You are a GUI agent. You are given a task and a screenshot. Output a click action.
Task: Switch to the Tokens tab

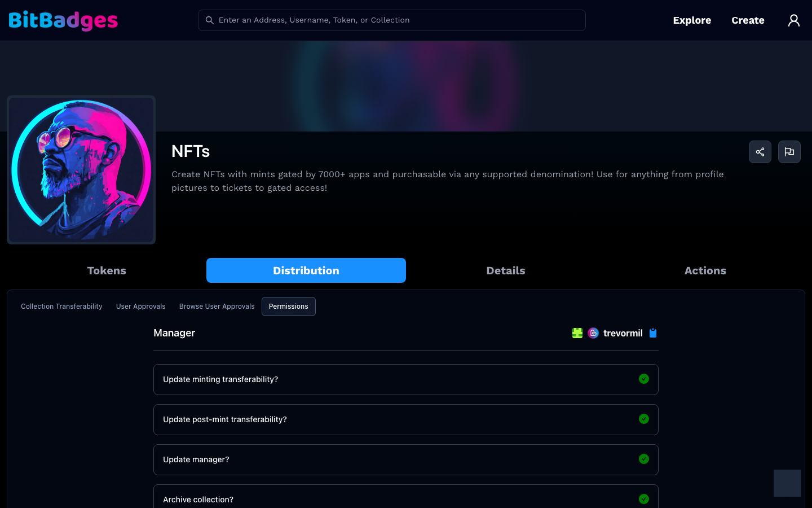click(107, 270)
